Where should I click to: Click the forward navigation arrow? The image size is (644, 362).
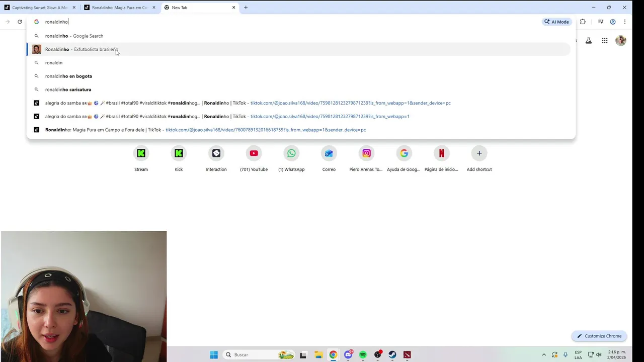coord(8,22)
